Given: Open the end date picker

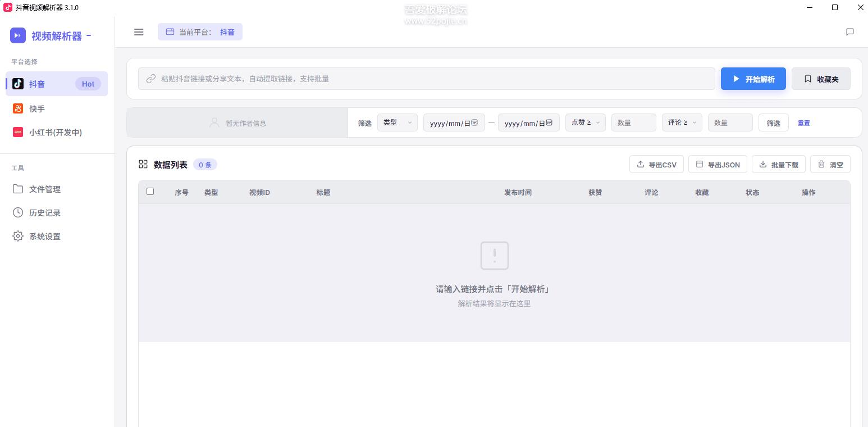Looking at the screenshot, I should coord(528,122).
